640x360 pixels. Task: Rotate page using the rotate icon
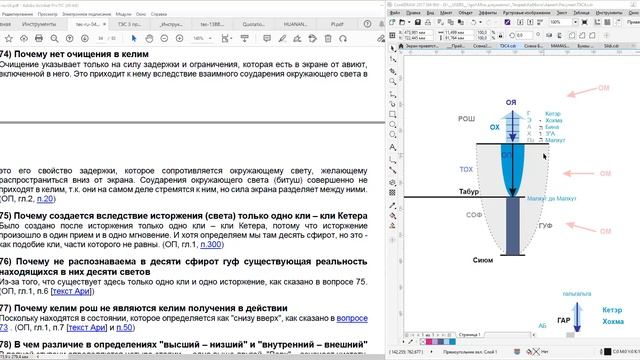click(343, 38)
